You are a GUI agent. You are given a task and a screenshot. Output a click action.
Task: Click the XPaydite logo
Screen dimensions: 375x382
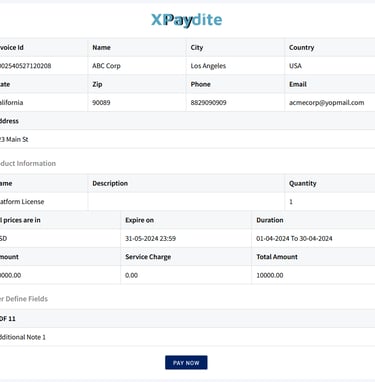click(187, 20)
